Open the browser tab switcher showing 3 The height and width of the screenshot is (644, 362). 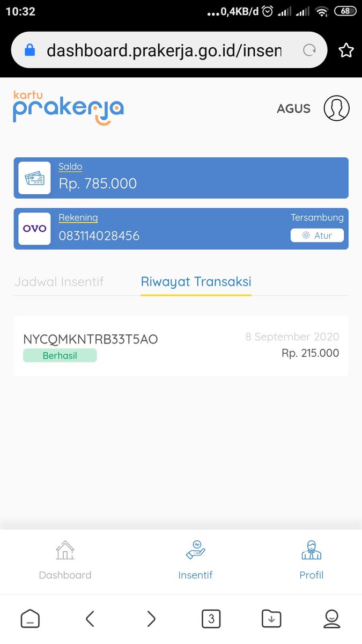click(x=211, y=619)
